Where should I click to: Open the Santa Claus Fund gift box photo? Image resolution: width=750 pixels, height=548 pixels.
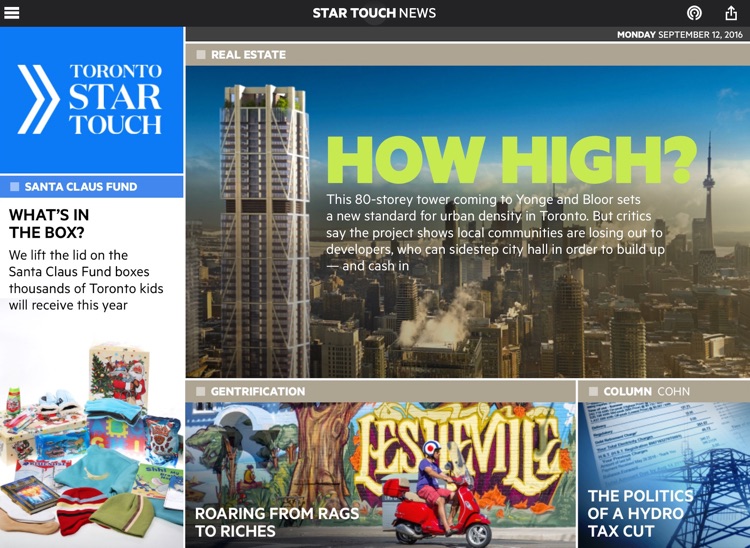click(91, 446)
